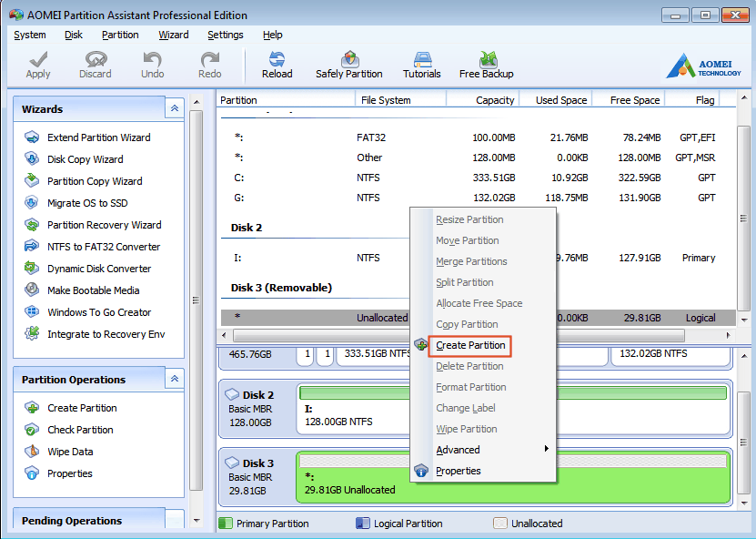Open Windows To Go Creator

(99, 312)
